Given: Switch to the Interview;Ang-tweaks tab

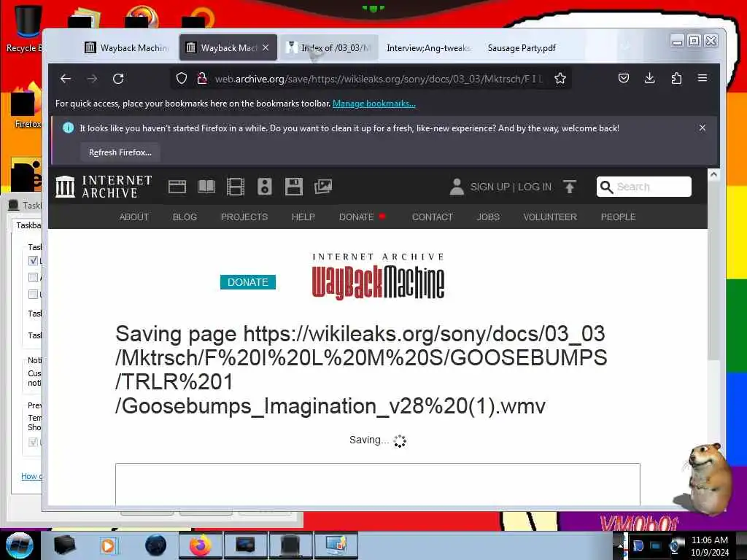Looking at the screenshot, I should click(x=427, y=47).
